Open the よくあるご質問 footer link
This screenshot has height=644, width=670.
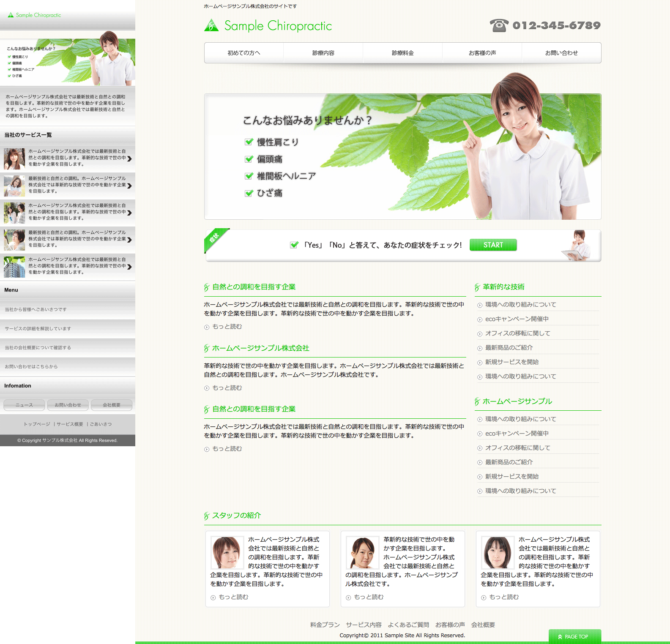click(x=408, y=625)
